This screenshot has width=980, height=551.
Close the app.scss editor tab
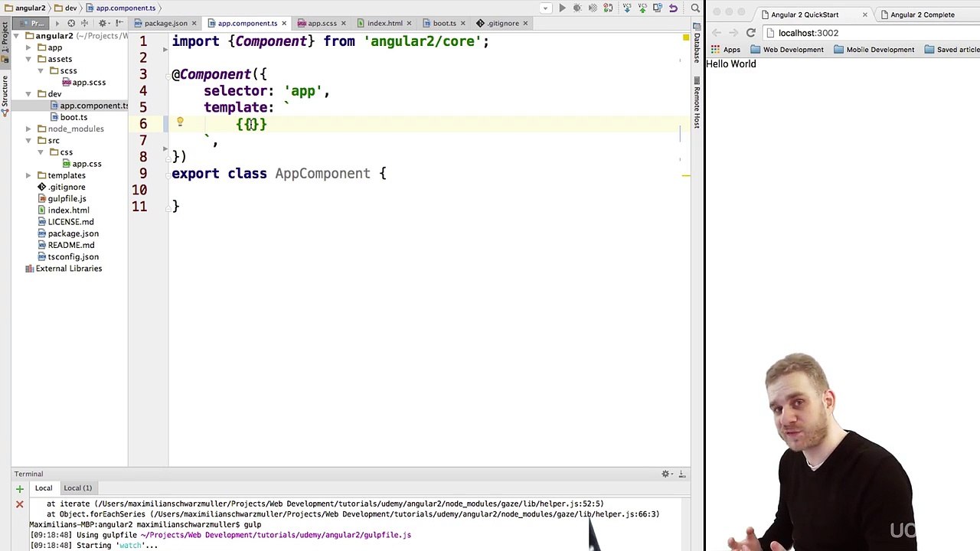click(344, 23)
